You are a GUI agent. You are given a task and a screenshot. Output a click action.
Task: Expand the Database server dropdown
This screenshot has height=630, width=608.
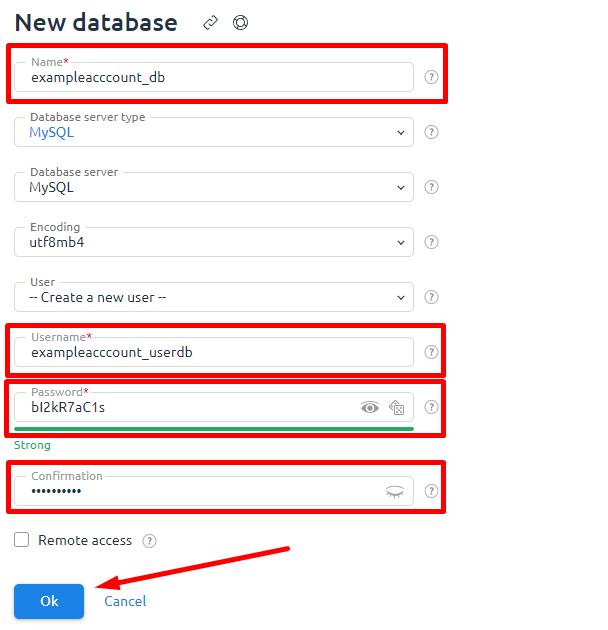(x=214, y=187)
